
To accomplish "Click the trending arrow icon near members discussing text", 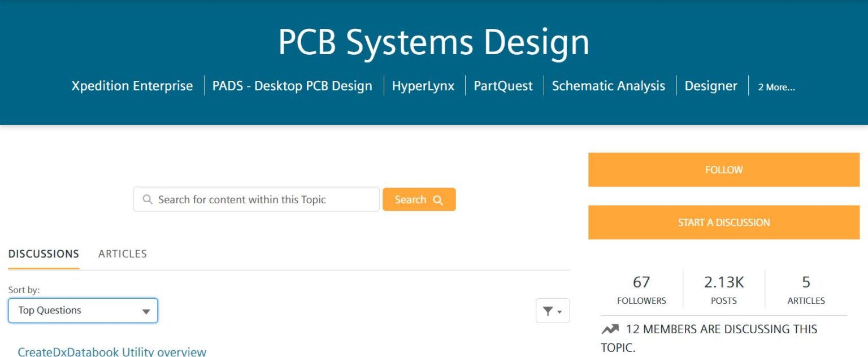I will point(611,328).
